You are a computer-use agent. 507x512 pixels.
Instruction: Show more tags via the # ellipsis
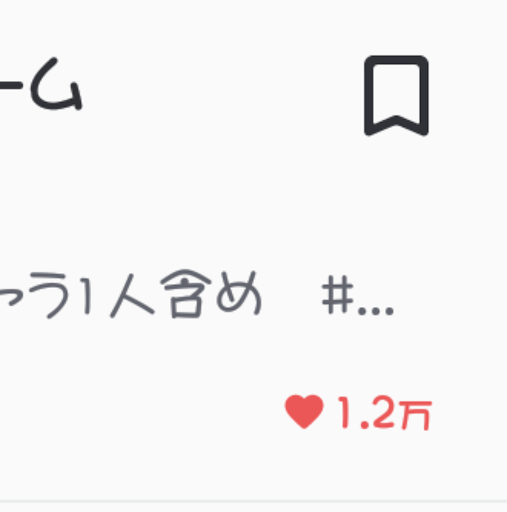coord(358,295)
